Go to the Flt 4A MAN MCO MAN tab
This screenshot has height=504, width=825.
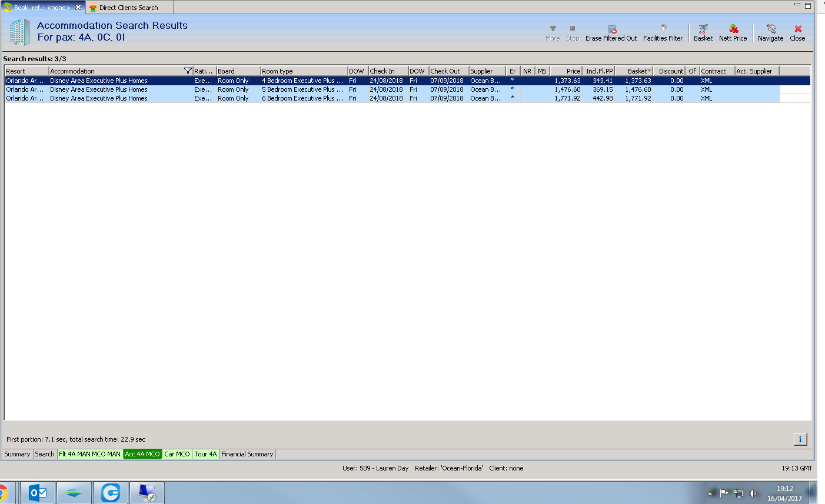coord(89,454)
